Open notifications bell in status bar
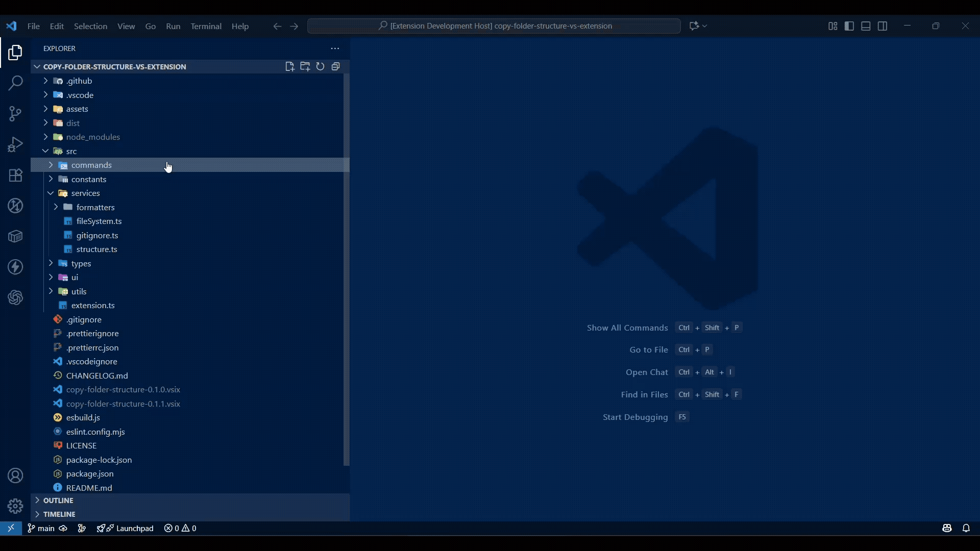The image size is (980, 551). tap(966, 529)
